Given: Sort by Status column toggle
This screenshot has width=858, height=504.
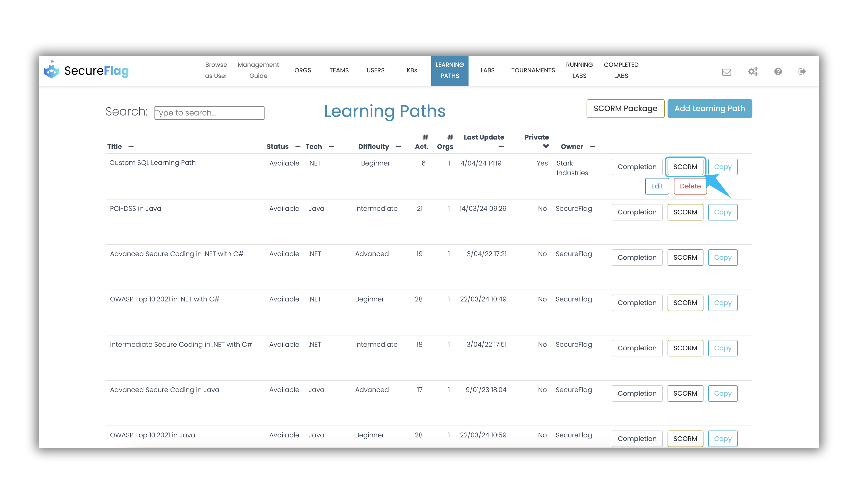Looking at the screenshot, I should pos(298,147).
